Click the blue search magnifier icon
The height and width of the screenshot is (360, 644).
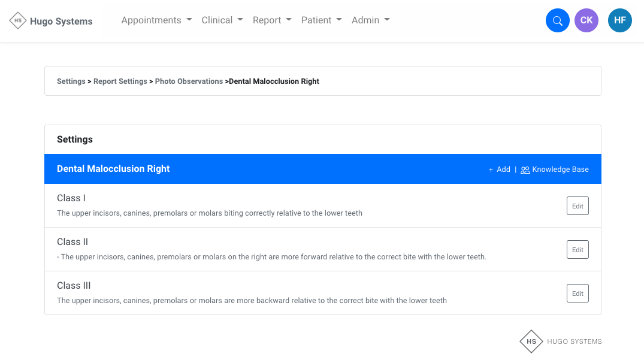pos(557,20)
